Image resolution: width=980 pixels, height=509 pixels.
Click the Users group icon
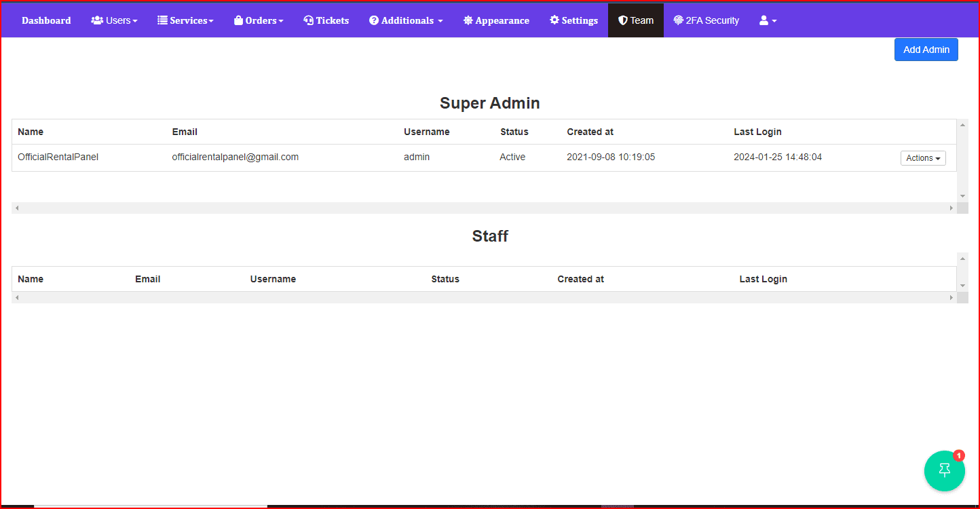pos(97,20)
